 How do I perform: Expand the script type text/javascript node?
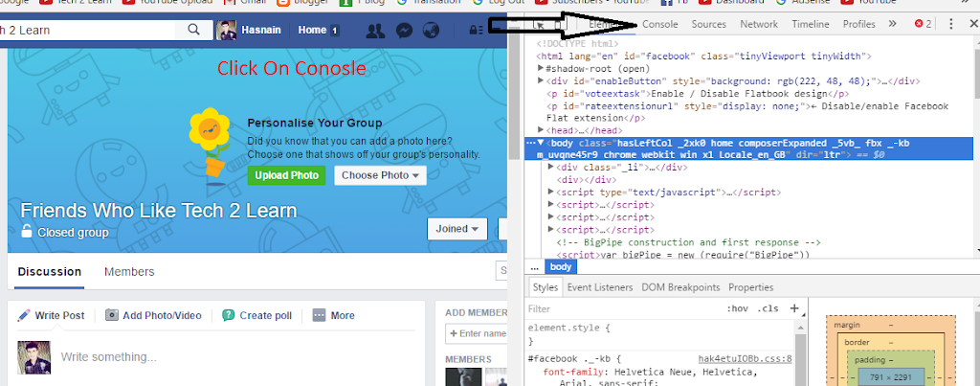(x=550, y=192)
